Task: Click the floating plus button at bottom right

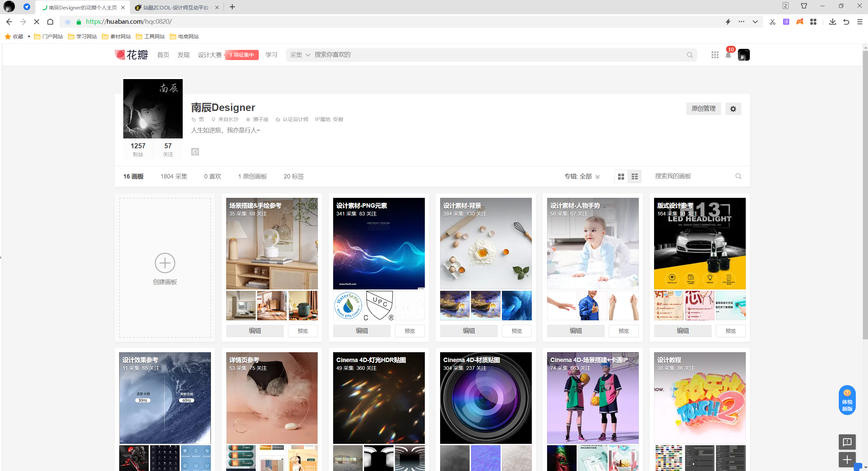Action: click(x=847, y=460)
